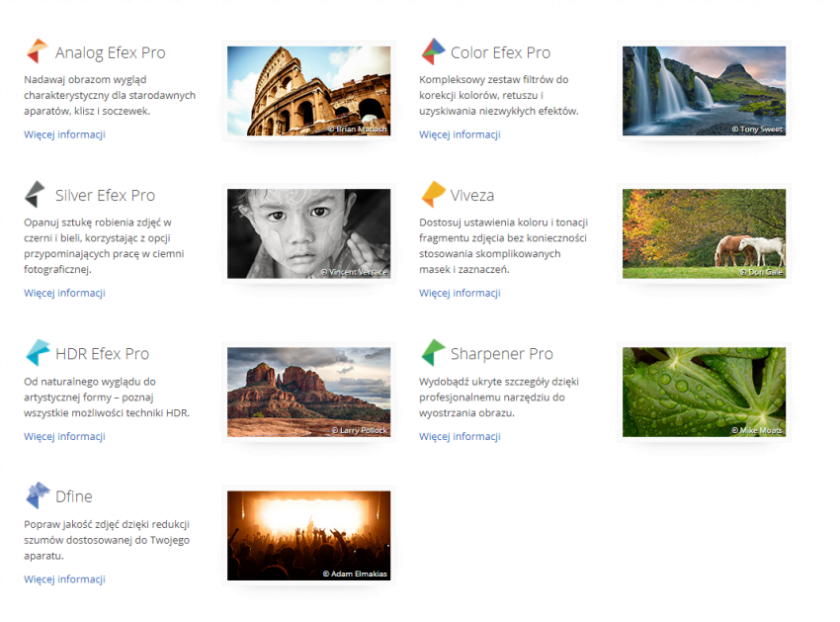Viewport: 840px width, 622px height.
Task: Click the Viveza yellow logo icon
Action: coord(433,194)
